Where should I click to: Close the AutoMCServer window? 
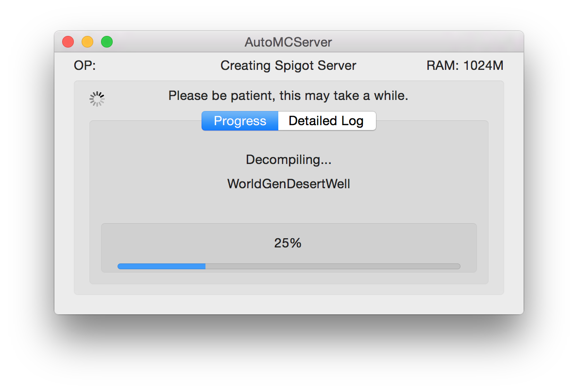(68, 42)
